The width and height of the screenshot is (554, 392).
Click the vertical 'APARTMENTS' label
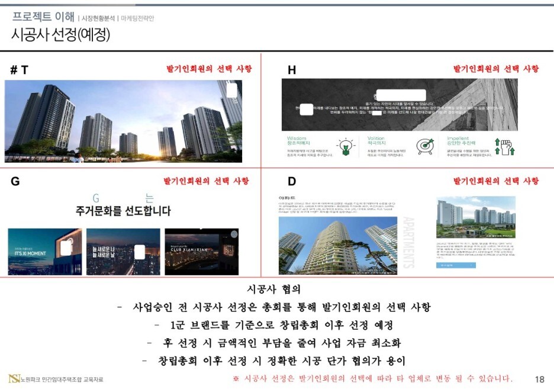click(408, 242)
